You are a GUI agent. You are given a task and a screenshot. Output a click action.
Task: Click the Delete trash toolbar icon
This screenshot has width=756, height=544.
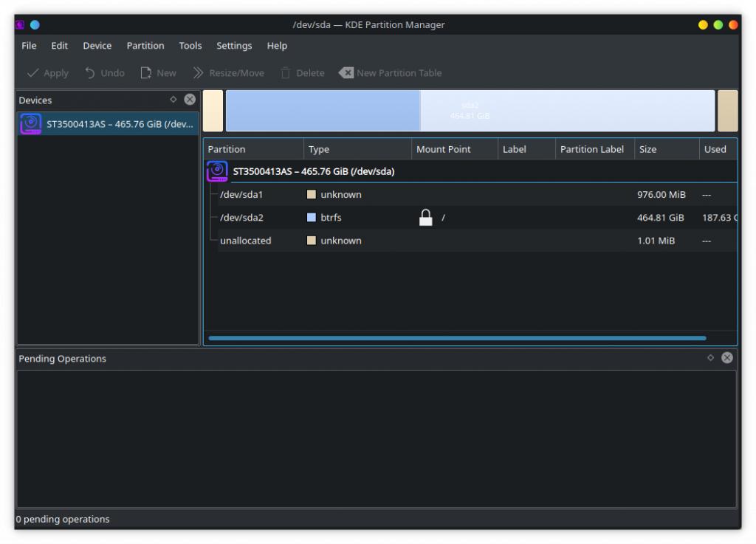coord(285,73)
